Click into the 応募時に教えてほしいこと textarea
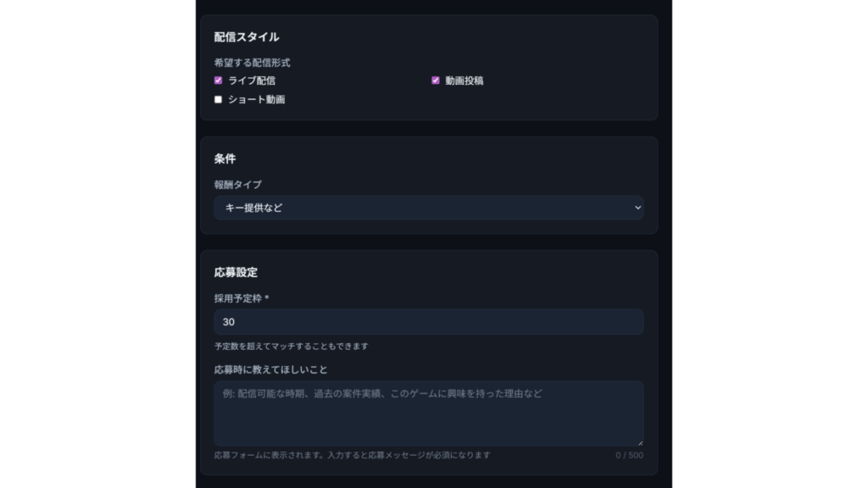Image resolution: width=868 pixels, height=488 pixels. point(428,413)
